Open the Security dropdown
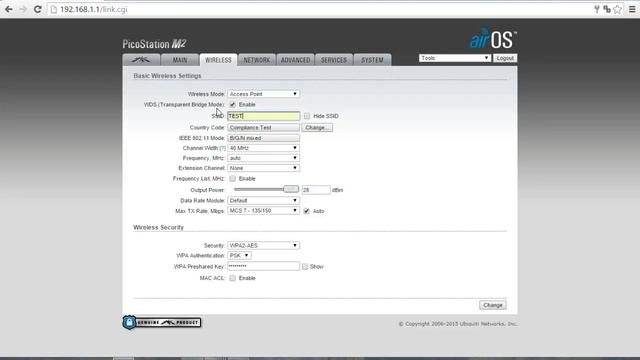Image resolution: width=640 pixels, height=360 pixels. point(263,245)
